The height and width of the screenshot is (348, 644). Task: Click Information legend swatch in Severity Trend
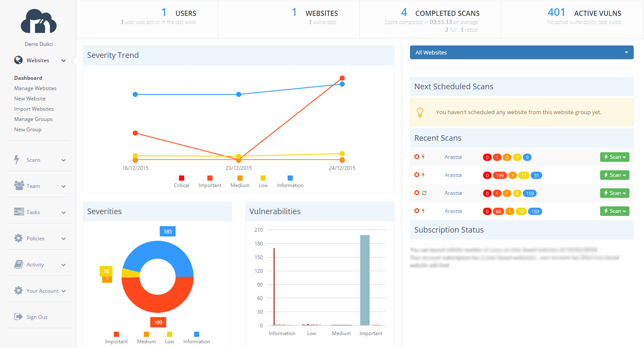pos(290,178)
